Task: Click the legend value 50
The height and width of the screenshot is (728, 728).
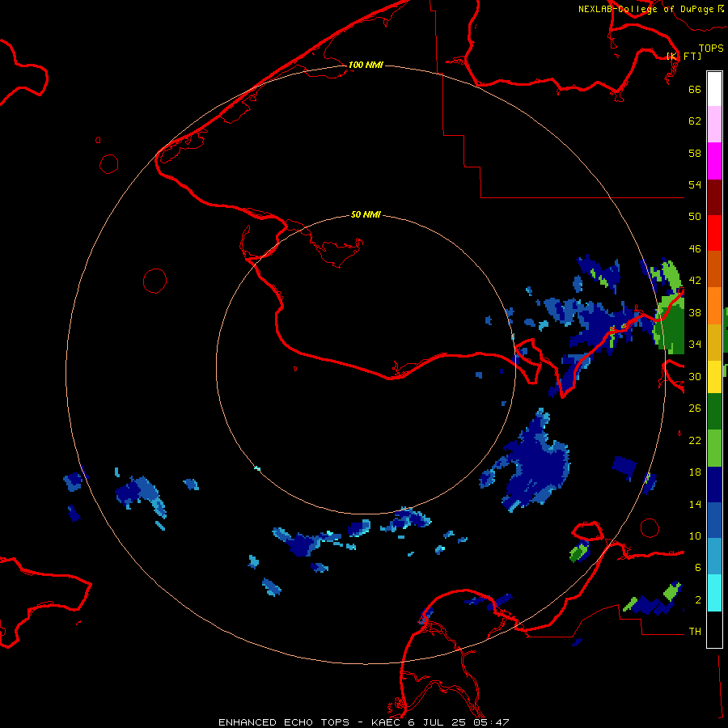Action: click(695, 217)
